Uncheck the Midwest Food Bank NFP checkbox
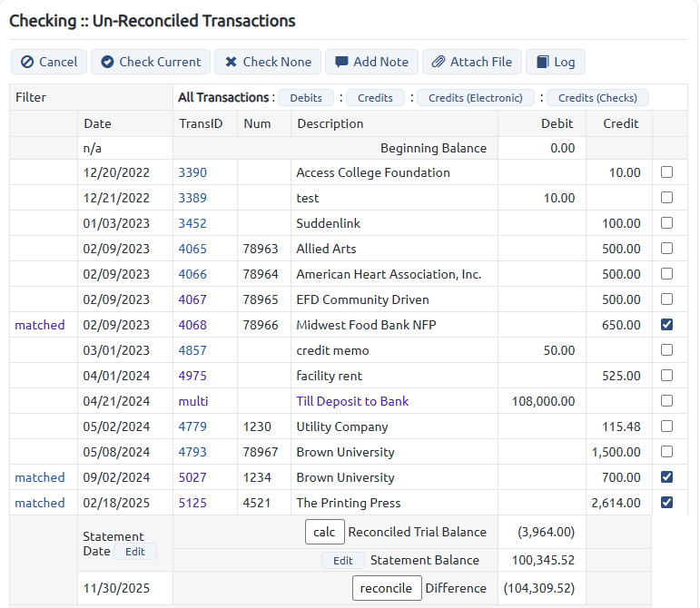The image size is (700, 608). pyautogui.click(x=666, y=325)
